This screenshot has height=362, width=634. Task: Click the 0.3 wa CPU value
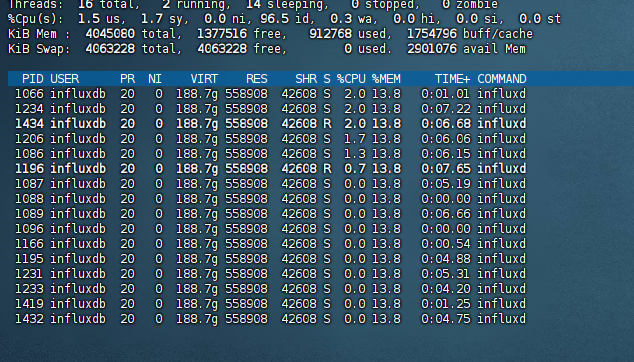coord(353,19)
